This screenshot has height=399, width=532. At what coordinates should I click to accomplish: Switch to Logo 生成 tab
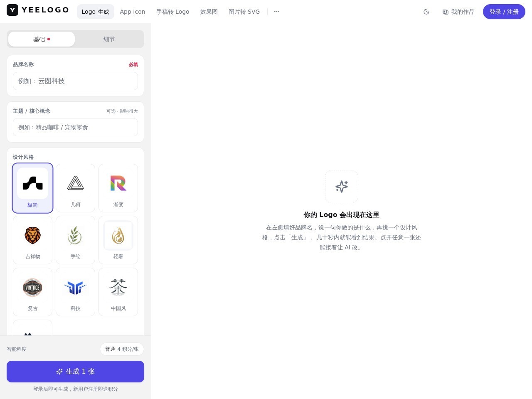click(96, 12)
